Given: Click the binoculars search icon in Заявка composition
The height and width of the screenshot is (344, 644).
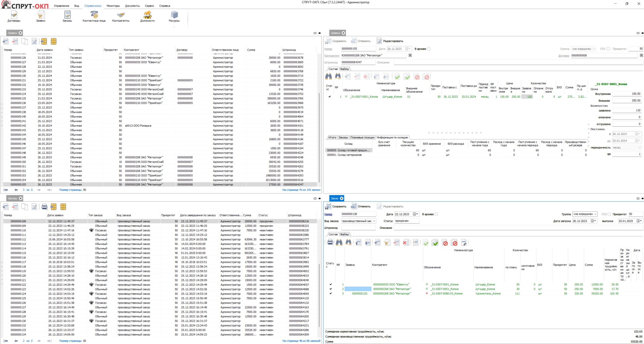Looking at the screenshot, I should (x=329, y=76).
